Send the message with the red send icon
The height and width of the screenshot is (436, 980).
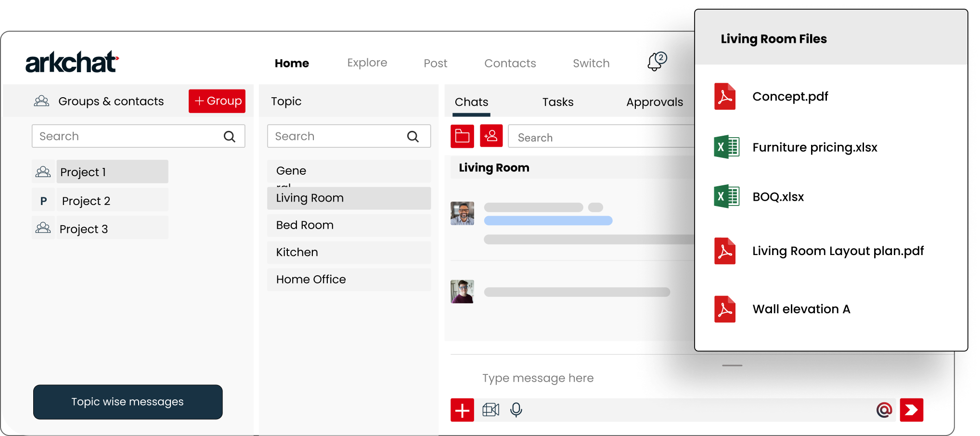(911, 410)
